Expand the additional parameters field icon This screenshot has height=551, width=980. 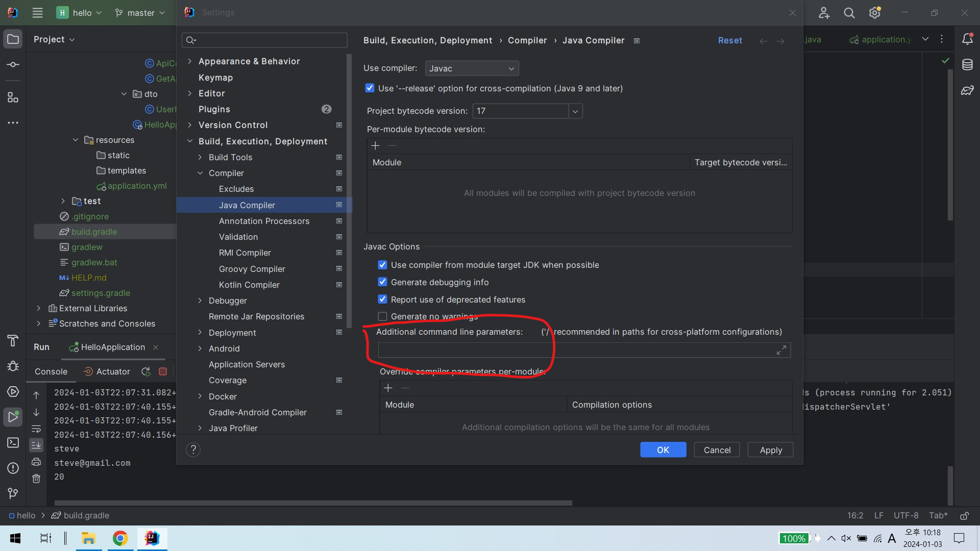pyautogui.click(x=781, y=350)
